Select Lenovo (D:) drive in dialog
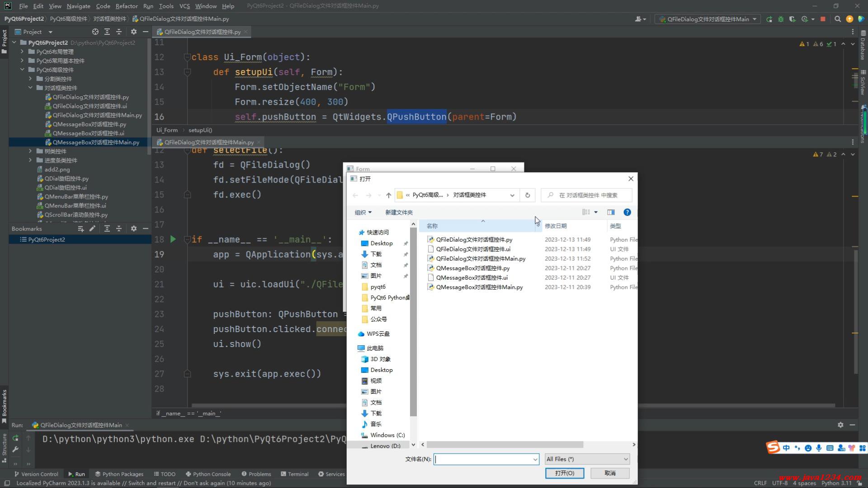Screen dimensions: 868x488 (385, 446)
